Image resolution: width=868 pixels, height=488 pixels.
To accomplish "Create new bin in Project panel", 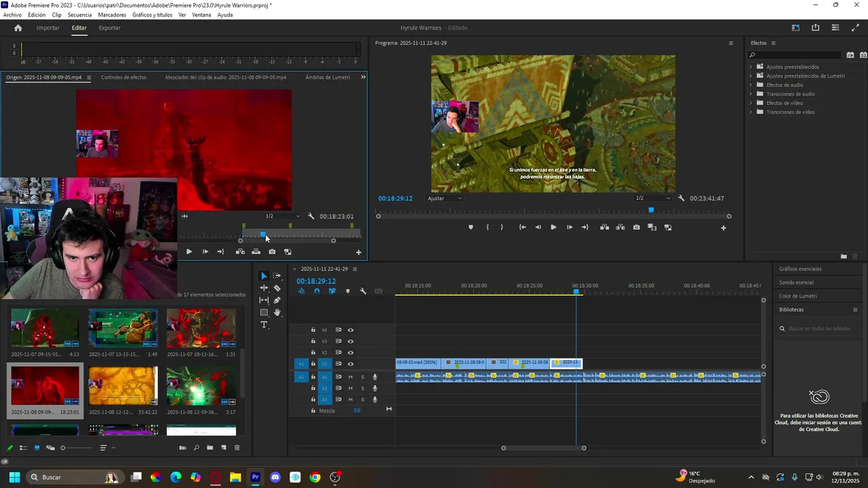I will (210, 448).
